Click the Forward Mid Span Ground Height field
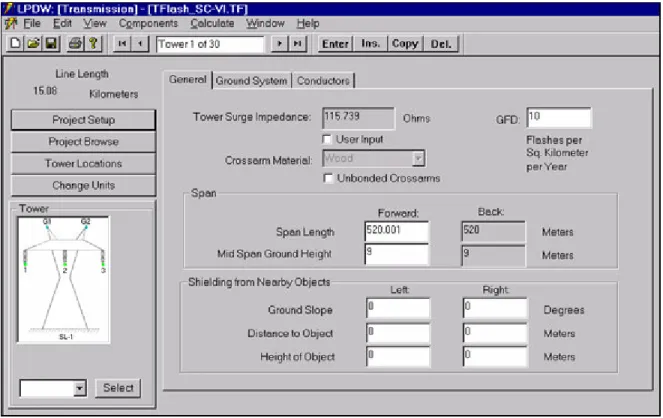 (397, 254)
